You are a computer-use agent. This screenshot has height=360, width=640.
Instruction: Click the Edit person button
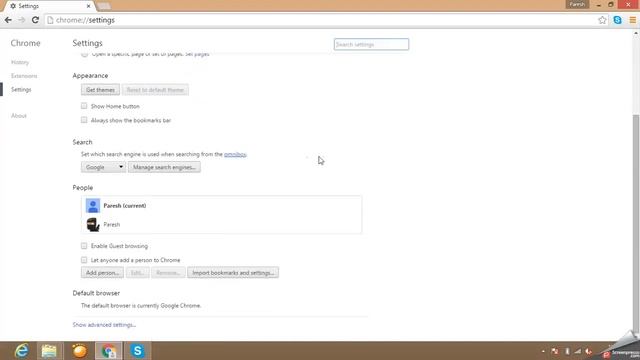pos(138,273)
